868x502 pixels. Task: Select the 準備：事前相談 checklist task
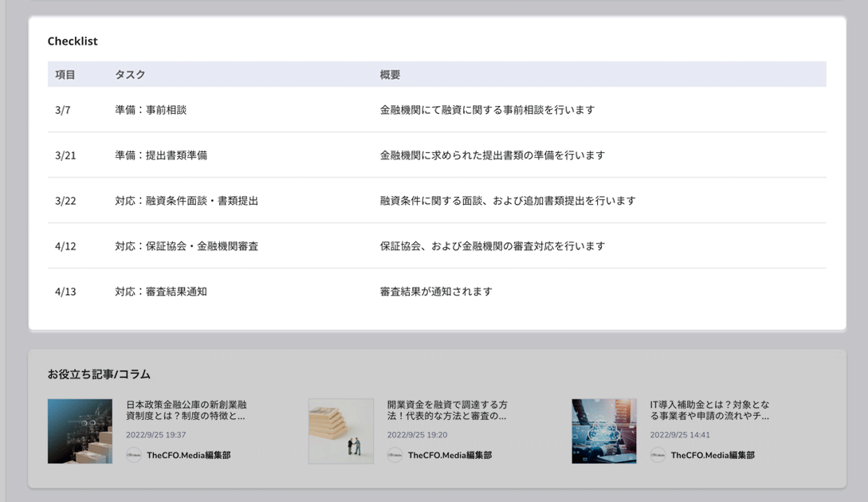coord(151,110)
